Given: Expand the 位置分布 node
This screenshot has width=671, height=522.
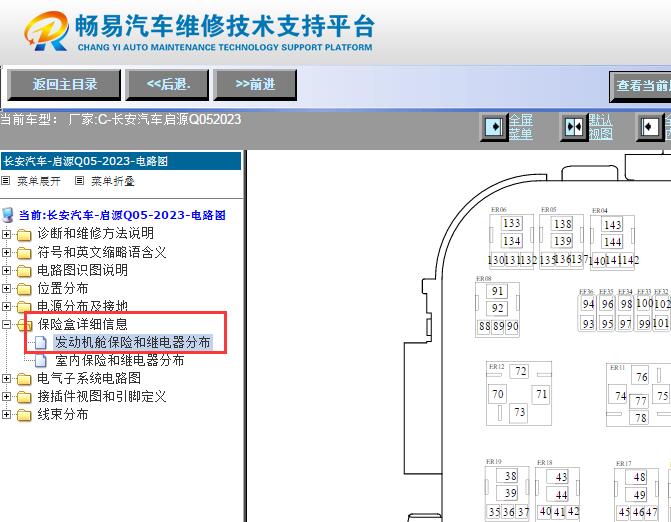Looking at the screenshot, I should (x=6, y=288).
